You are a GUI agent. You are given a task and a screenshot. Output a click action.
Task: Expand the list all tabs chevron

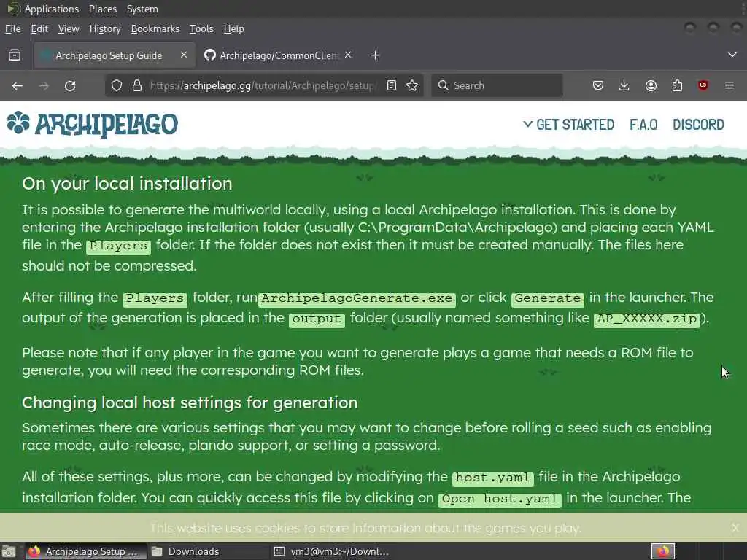(732, 55)
